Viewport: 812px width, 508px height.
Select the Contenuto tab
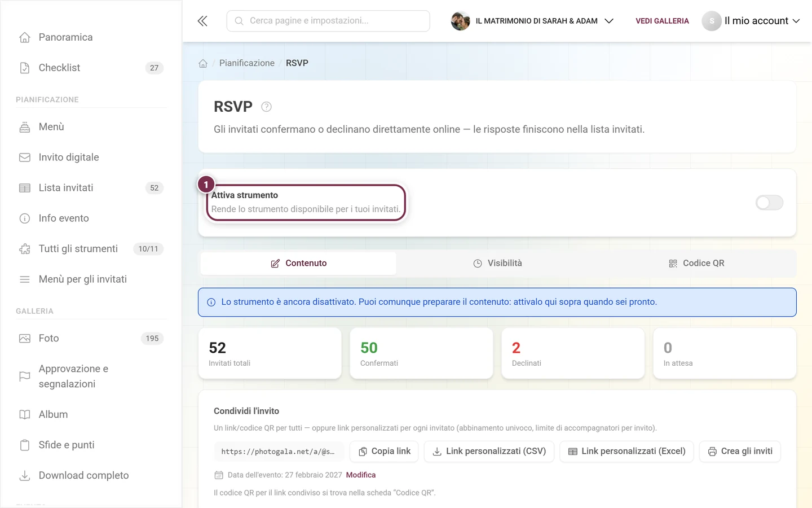pyautogui.click(x=298, y=263)
